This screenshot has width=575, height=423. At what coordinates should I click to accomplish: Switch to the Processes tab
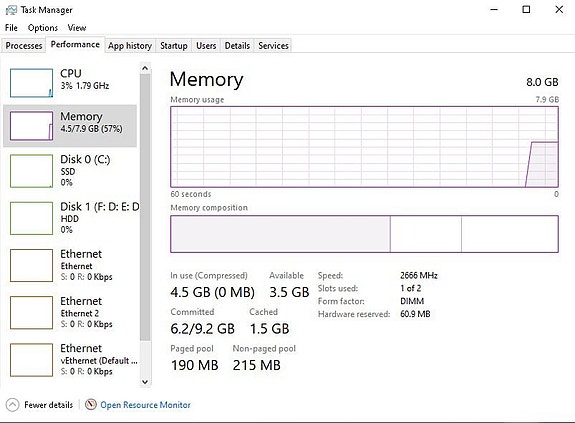(24, 46)
